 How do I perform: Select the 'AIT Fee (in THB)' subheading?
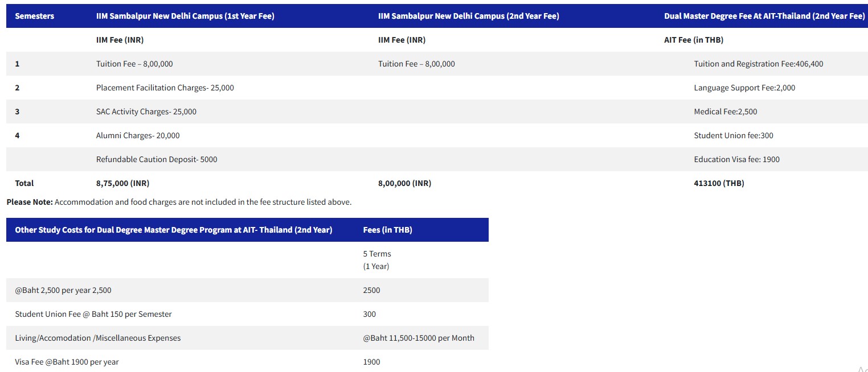coord(694,40)
